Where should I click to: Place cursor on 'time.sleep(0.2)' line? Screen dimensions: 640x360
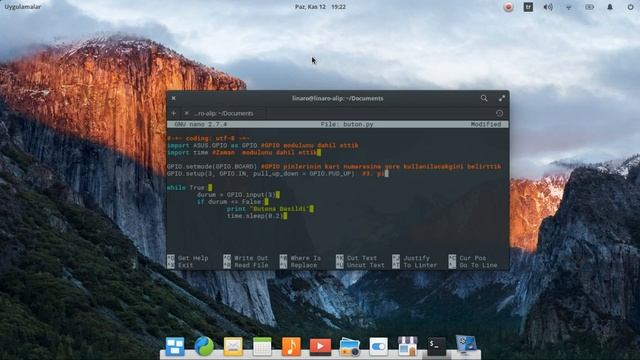tap(257, 216)
